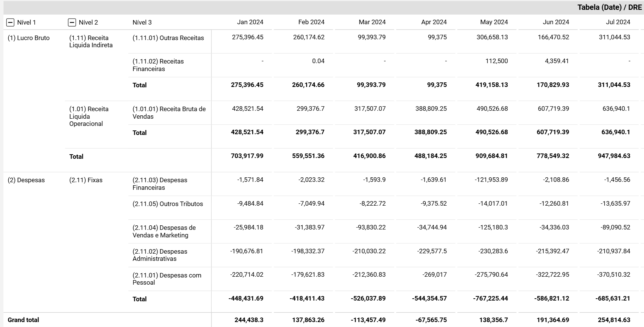The width and height of the screenshot is (644, 327).
Task: Select the (2) Despesas row label
Action: click(x=26, y=180)
